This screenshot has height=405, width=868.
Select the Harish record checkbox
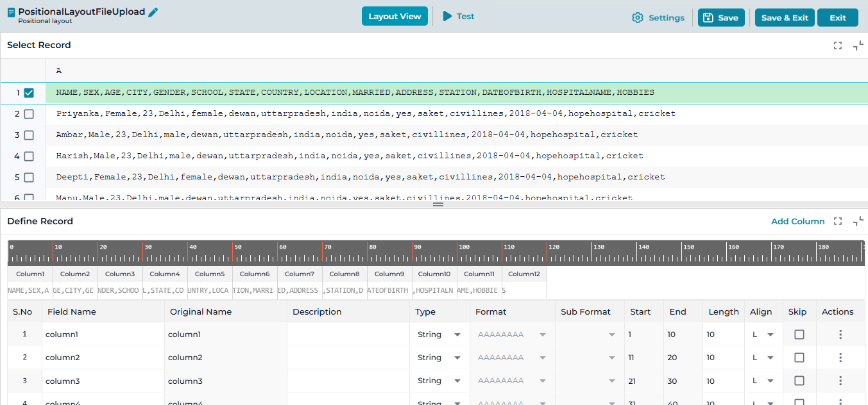pos(29,156)
